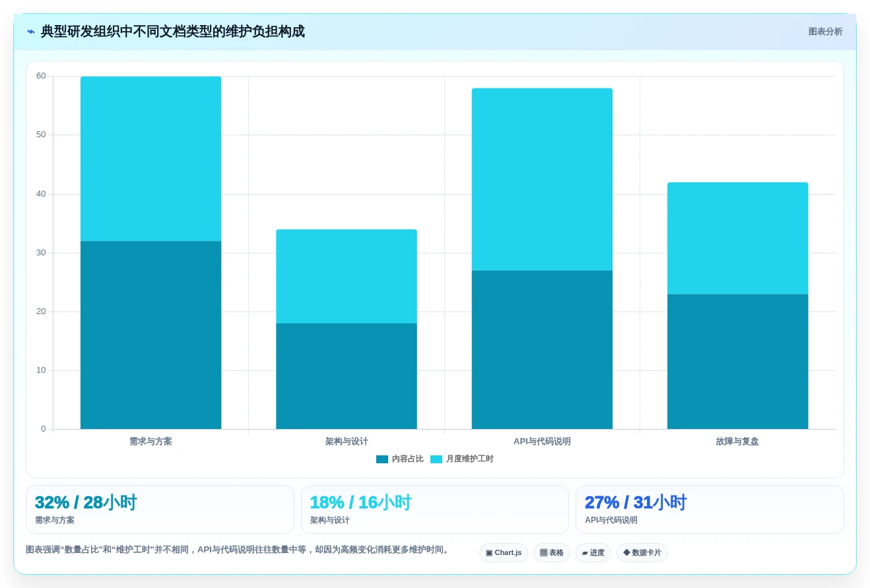The width and height of the screenshot is (870, 588).
Task: Click the light 月度维护工时 bar segment for 故障与复盘
Action: 737,238
